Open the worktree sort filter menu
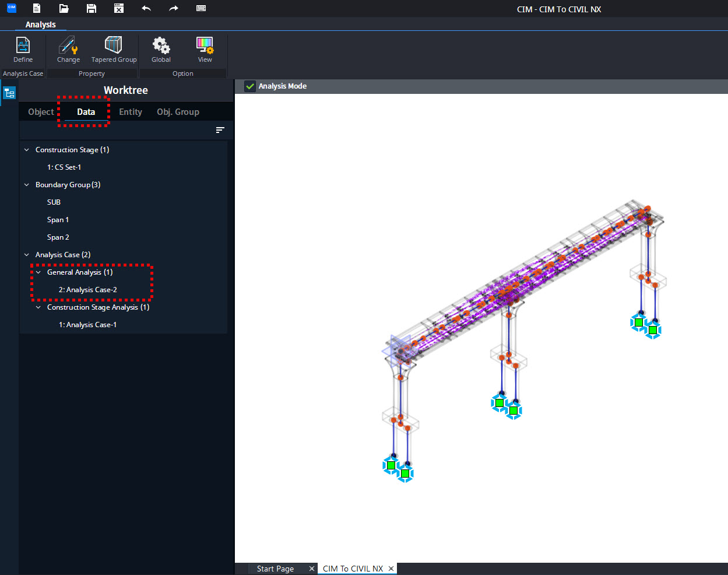The height and width of the screenshot is (575, 728). tap(220, 130)
